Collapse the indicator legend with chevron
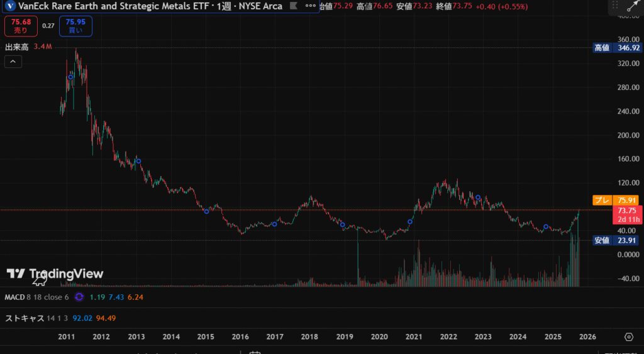 [x=13, y=62]
